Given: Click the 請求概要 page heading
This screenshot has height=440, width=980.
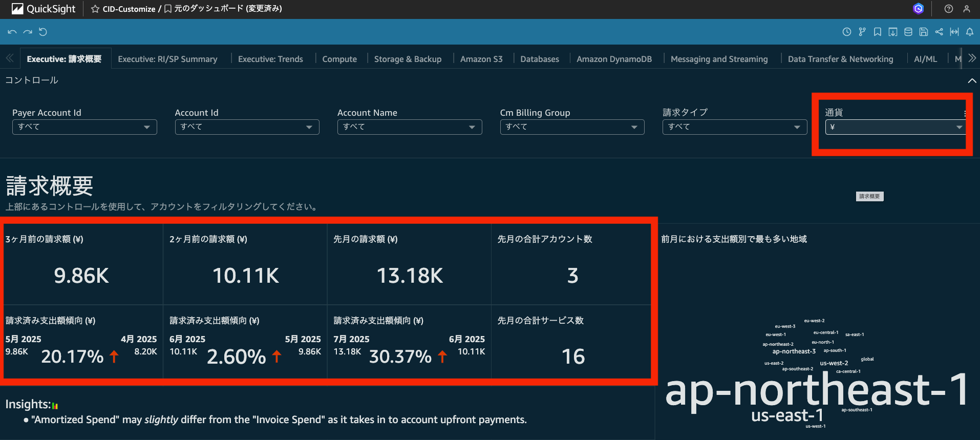Looking at the screenshot, I should pyautogui.click(x=49, y=185).
